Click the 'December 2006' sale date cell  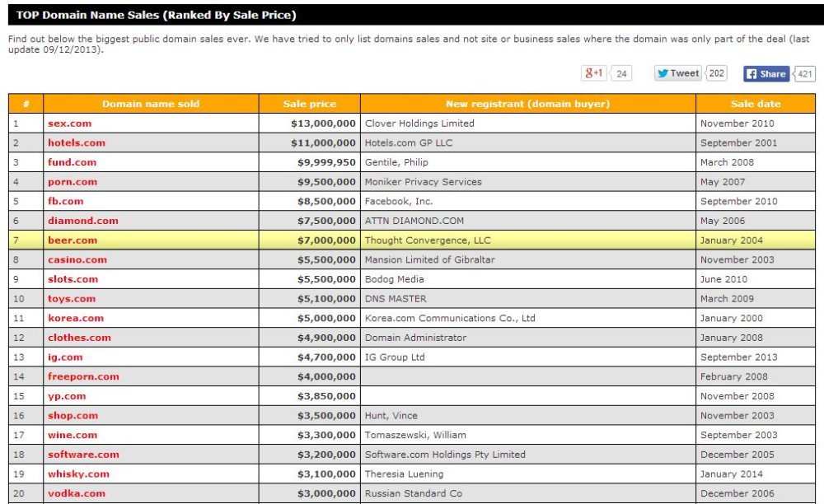point(756,493)
